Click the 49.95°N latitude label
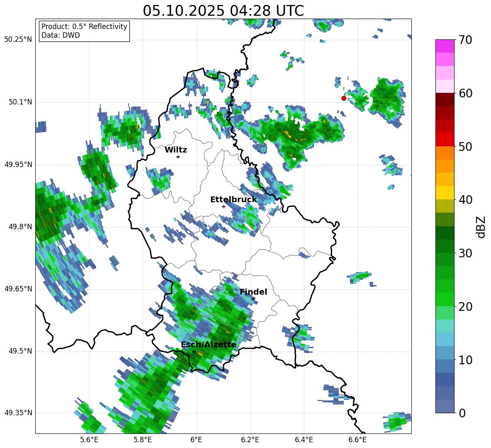The image size is (491, 448). coord(18,165)
